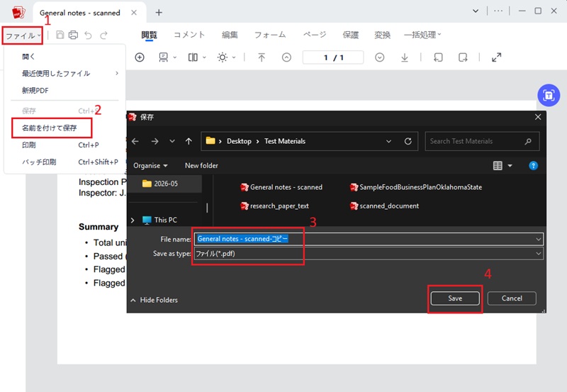Go up one folder level arrow
The height and width of the screenshot is (392, 567).
189,141
